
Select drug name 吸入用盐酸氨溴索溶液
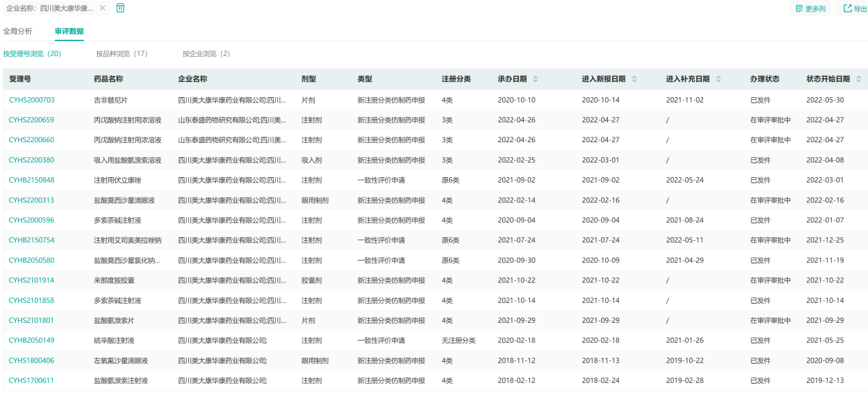[127, 160]
